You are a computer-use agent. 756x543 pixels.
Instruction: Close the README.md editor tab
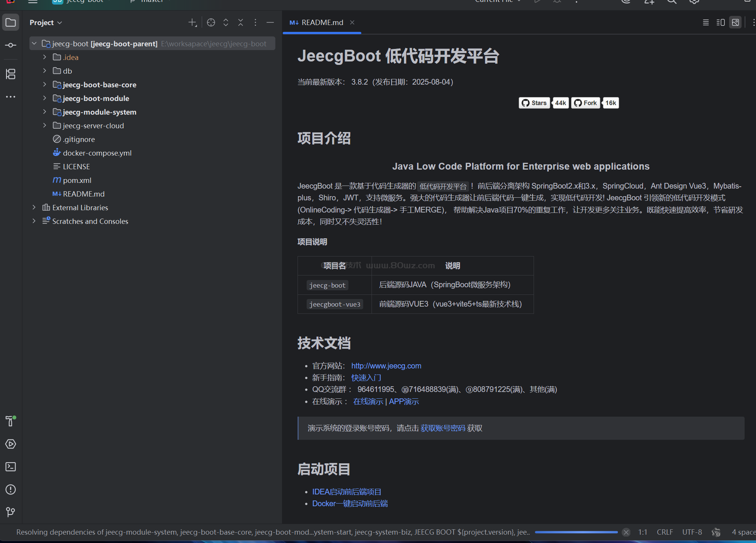point(352,22)
